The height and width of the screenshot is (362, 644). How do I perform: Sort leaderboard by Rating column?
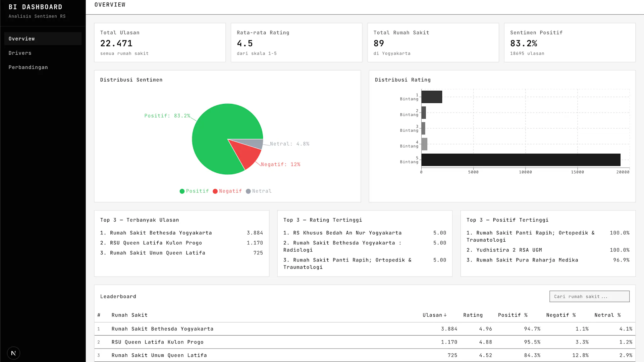(473, 315)
